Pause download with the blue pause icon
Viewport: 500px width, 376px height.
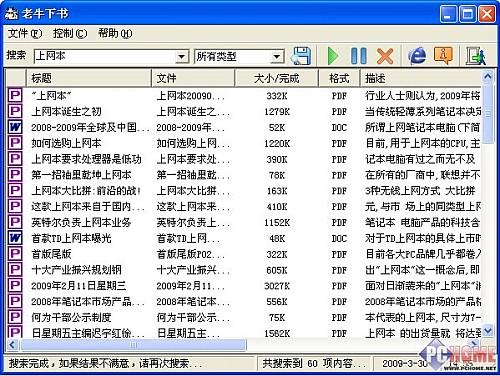tap(359, 56)
